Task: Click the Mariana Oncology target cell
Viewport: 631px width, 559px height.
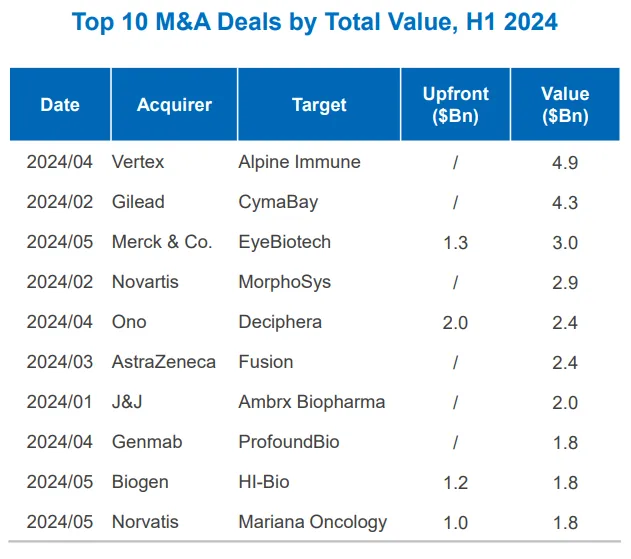Action: pos(312,522)
